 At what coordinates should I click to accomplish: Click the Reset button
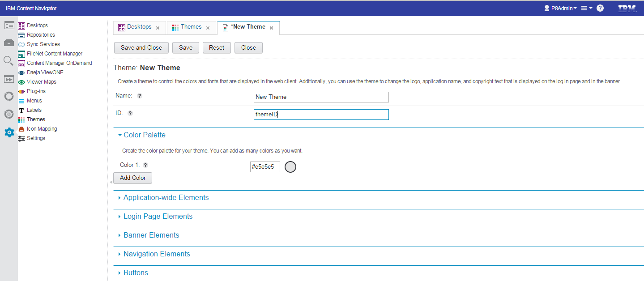(217, 47)
